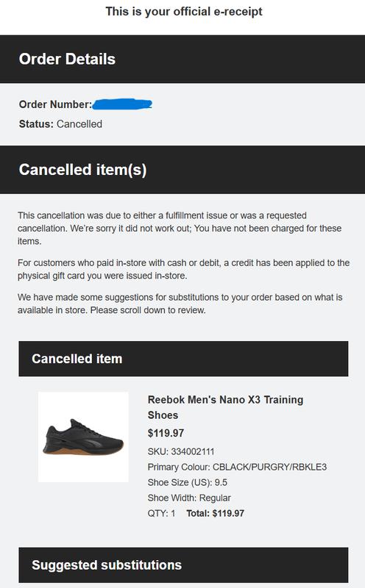Click the Order Number label
365x588 pixels.
click(55, 104)
